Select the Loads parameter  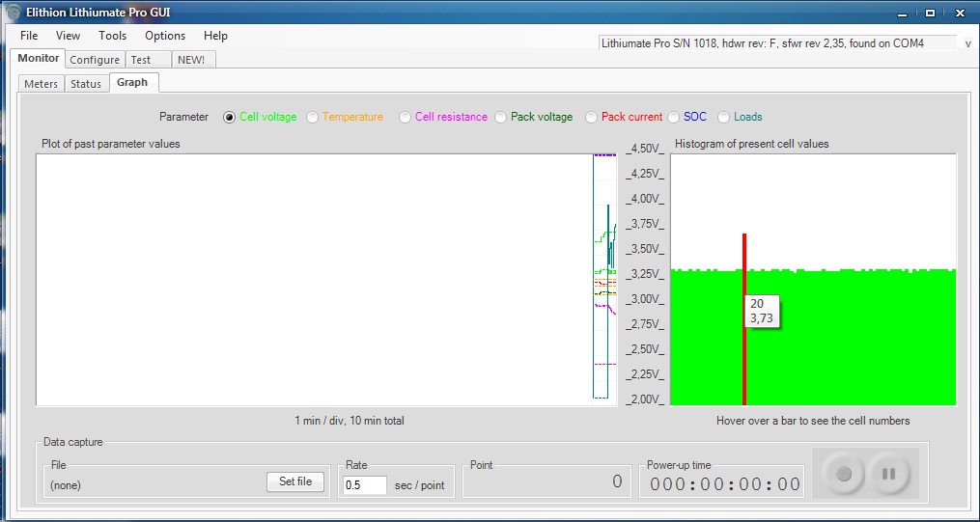pos(740,117)
